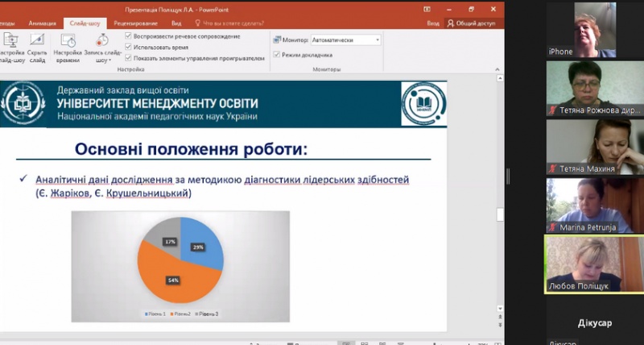Click the Мониторы group label
This screenshot has height=345, width=644.
[327, 69]
